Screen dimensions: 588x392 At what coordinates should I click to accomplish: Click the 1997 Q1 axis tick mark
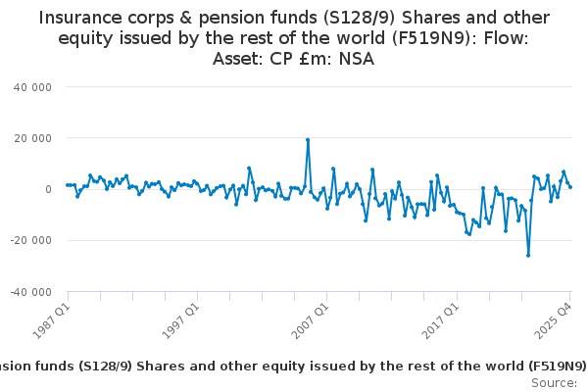(x=198, y=296)
